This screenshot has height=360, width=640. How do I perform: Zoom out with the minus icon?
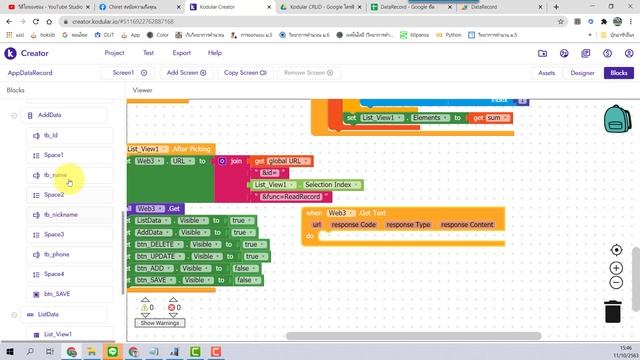click(616, 282)
